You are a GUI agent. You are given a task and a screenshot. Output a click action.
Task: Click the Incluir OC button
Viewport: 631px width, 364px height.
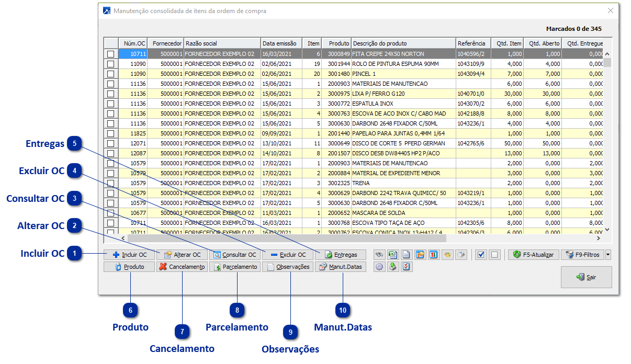point(129,255)
